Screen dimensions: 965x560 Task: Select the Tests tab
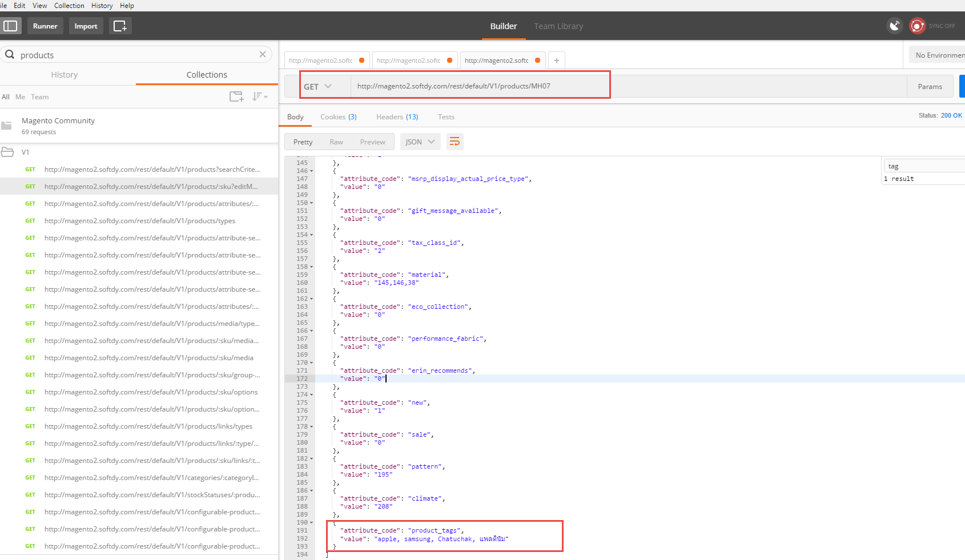446,116
